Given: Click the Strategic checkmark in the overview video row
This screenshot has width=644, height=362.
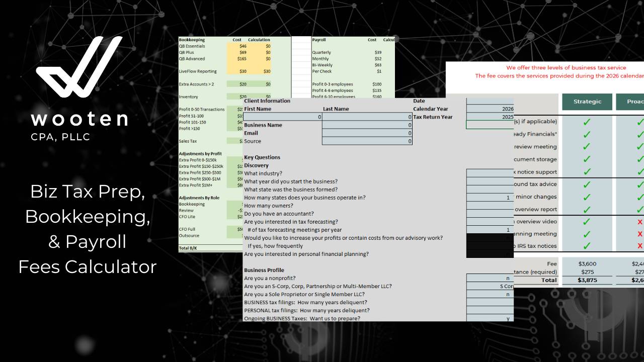Looking at the screenshot, I should point(587,221).
